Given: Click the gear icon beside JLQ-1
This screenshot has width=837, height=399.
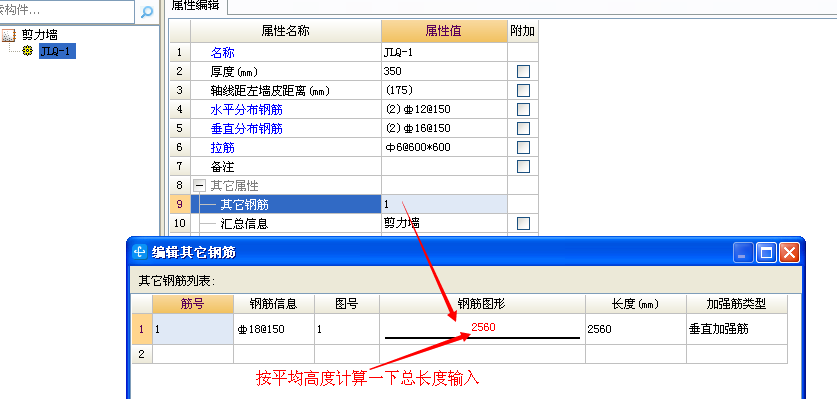Looking at the screenshot, I should coord(28,51).
